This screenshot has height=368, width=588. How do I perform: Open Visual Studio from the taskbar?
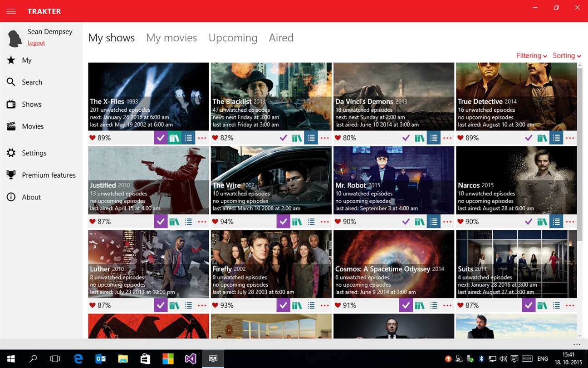(x=190, y=359)
